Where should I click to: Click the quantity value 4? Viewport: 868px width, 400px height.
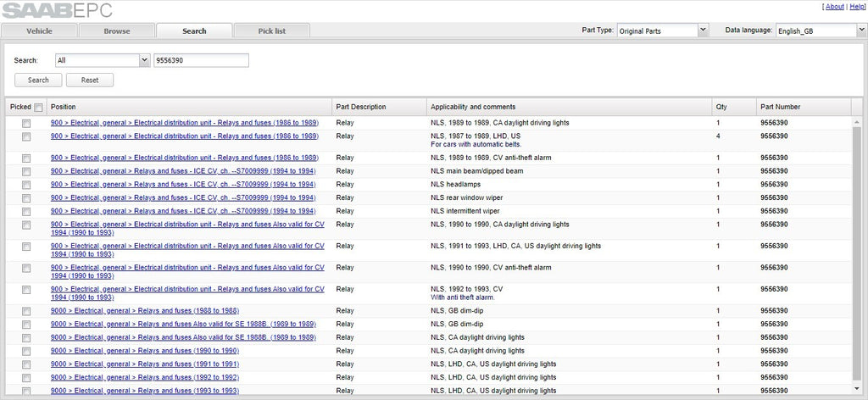[x=718, y=136]
